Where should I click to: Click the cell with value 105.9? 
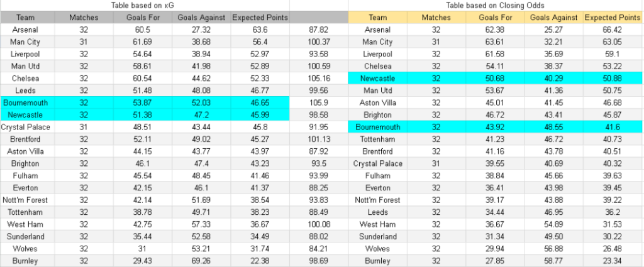pyautogui.click(x=319, y=102)
